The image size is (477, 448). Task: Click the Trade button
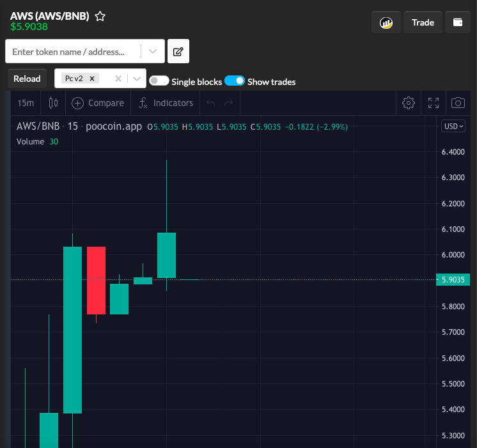click(x=423, y=22)
